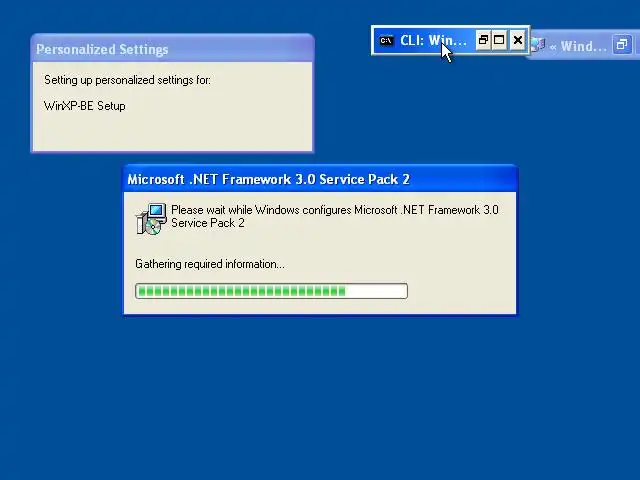Click the icon of the « Wind... window
Screen dimensions: 640x480
pos(538,45)
